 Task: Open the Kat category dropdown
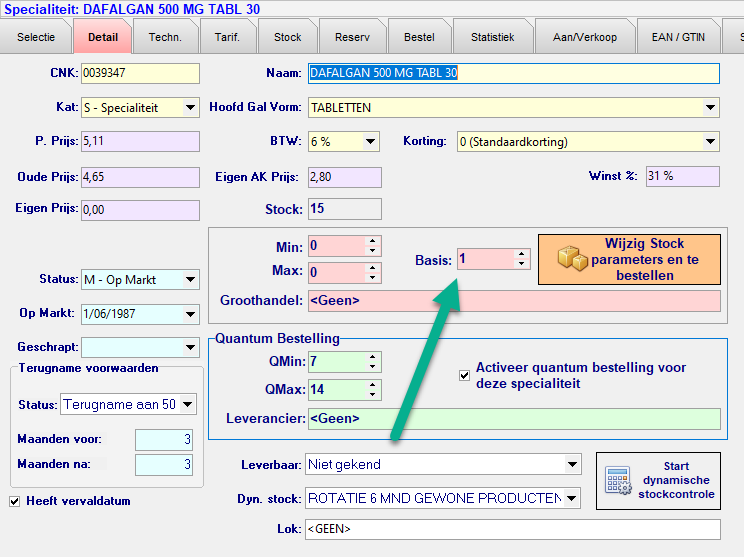190,108
